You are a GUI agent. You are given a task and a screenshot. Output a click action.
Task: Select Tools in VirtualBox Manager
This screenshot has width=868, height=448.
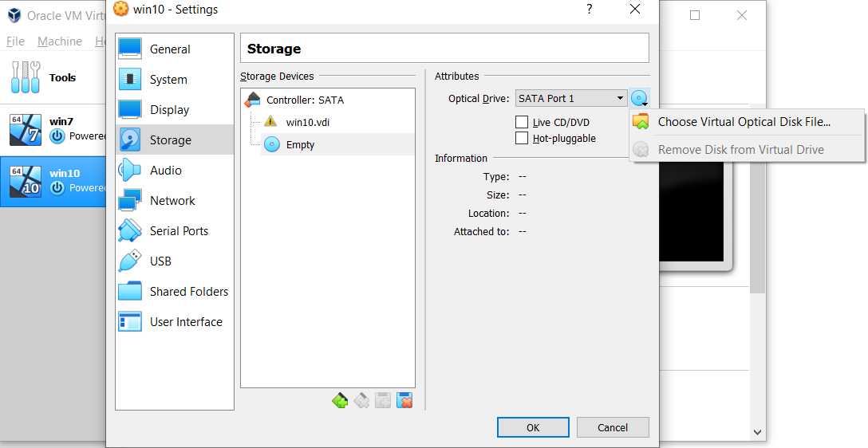point(53,77)
